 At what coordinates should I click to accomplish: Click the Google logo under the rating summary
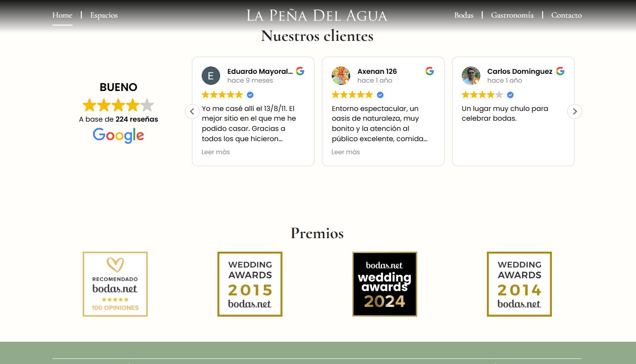click(x=118, y=135)
